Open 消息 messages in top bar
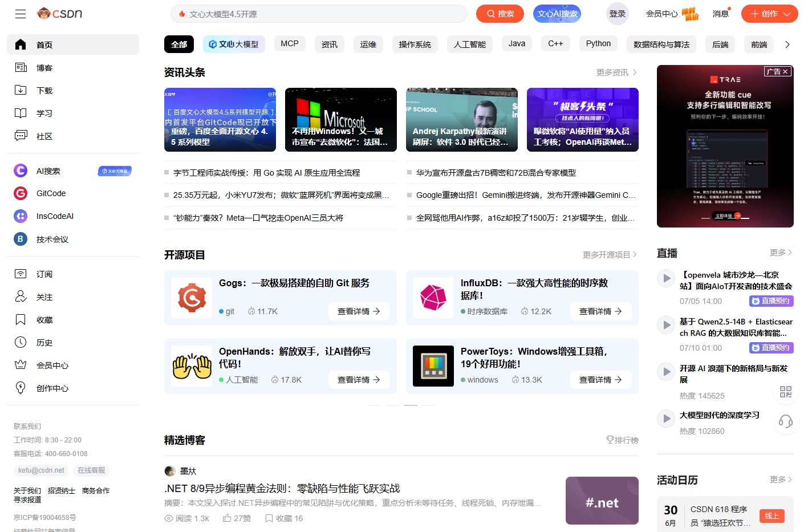The width and height of the screenshot is (812, 532). click(x=721, y=14)
